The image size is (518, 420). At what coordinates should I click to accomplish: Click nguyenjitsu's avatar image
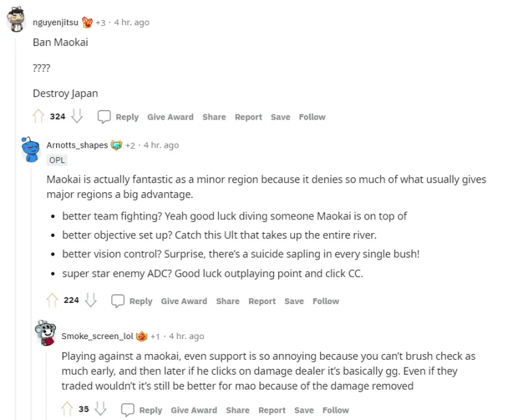pos(16,21)
